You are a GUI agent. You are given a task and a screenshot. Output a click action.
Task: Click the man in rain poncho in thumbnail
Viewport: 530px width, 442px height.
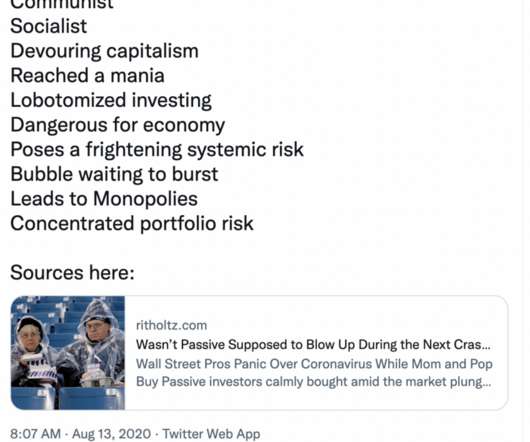tap(98, 341)
